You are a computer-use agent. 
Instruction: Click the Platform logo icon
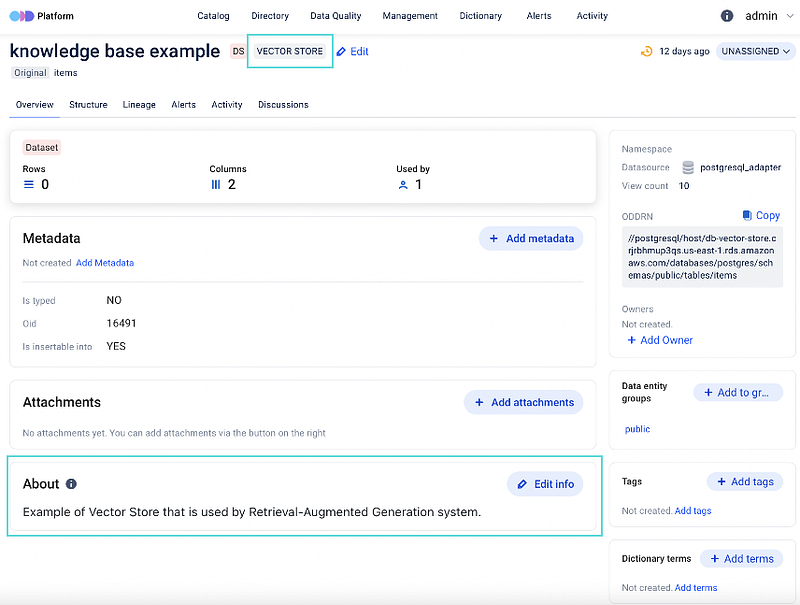(x=21, y=16)
